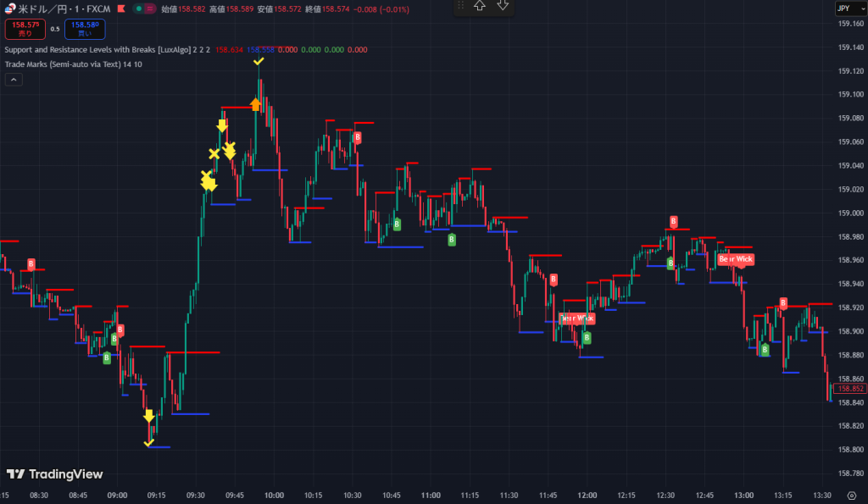868x504 pixels.
Task: Click the TradingView logo
Action: point(54,474)
